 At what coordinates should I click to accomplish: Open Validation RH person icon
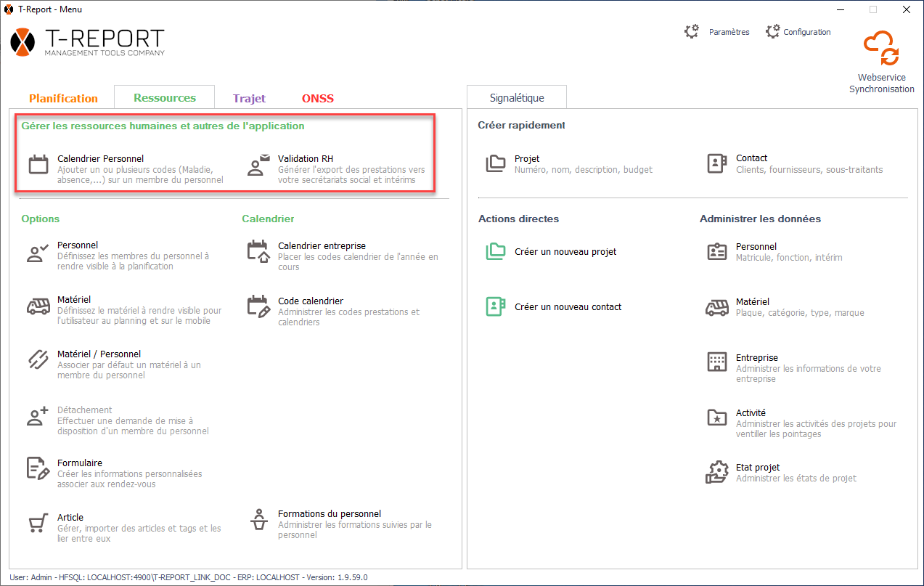258,165
